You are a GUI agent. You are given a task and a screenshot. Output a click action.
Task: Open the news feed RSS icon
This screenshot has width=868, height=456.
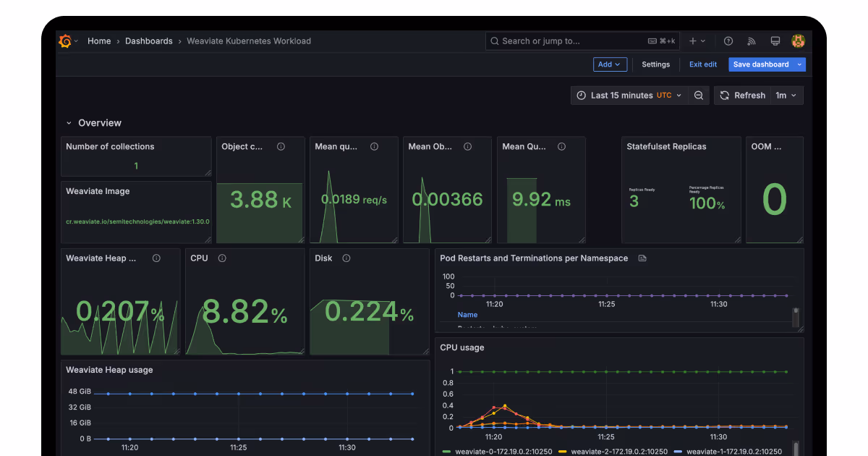[x=752, y=41]
